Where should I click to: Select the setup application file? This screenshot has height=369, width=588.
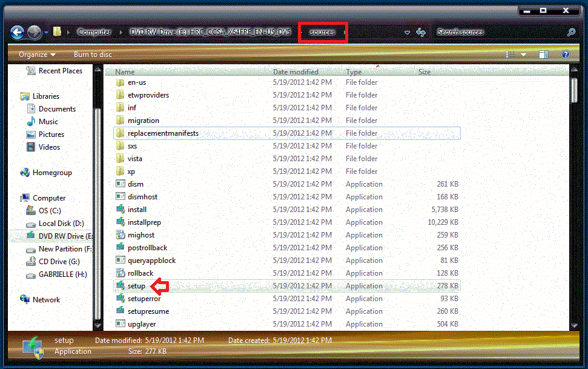tap(287, 286)
